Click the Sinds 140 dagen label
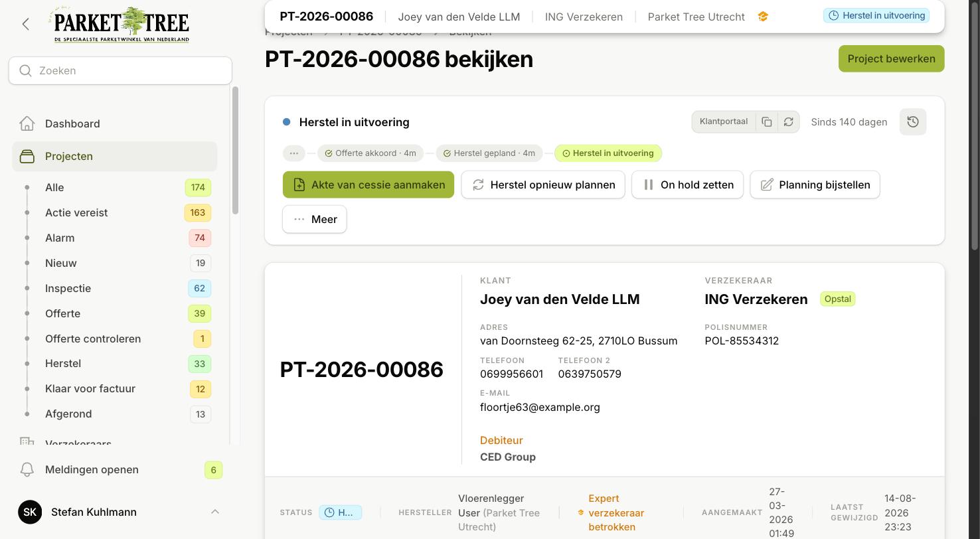Image resolution: width=980 pixels, height=539 pixels. [849, 121]
